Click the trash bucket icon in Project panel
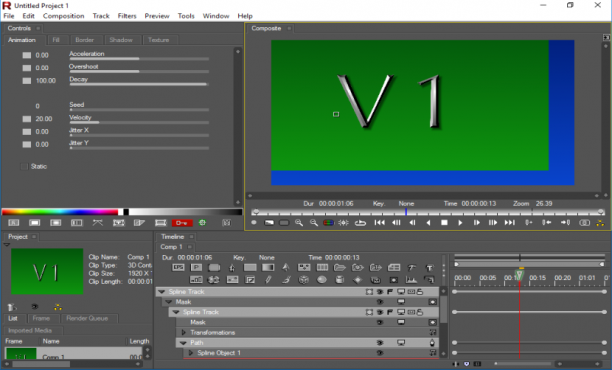612x370 pixels. point(12,307)
